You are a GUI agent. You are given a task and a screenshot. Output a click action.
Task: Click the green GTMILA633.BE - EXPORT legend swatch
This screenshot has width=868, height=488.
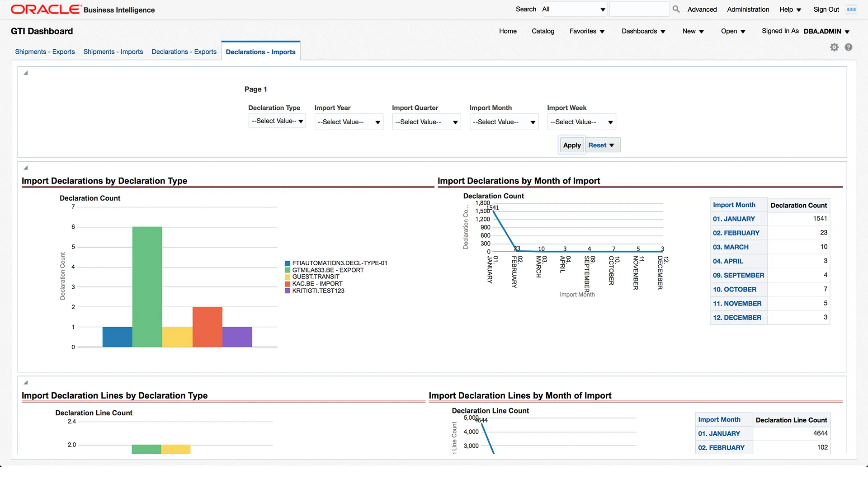pyautogui.click(x=288, y=270)
